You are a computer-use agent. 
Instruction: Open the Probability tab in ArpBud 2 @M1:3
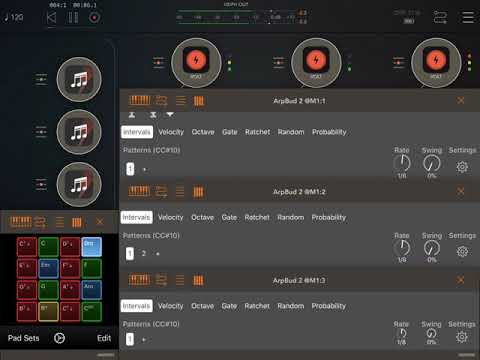coord(329,306)
